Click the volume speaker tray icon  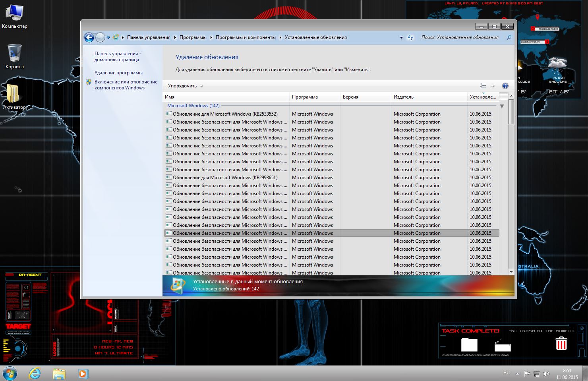(546, 373)
